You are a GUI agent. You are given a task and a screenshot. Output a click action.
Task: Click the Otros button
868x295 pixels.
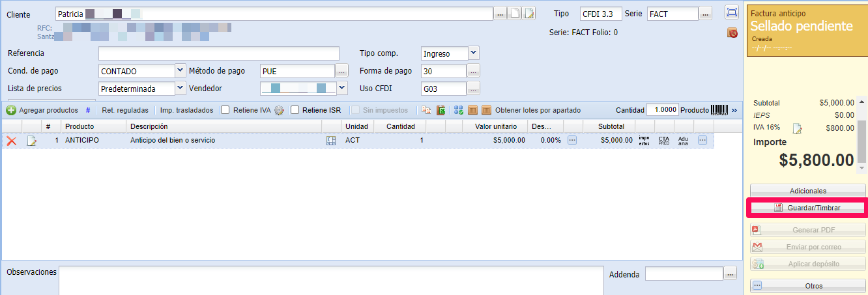tap(807, 286)
